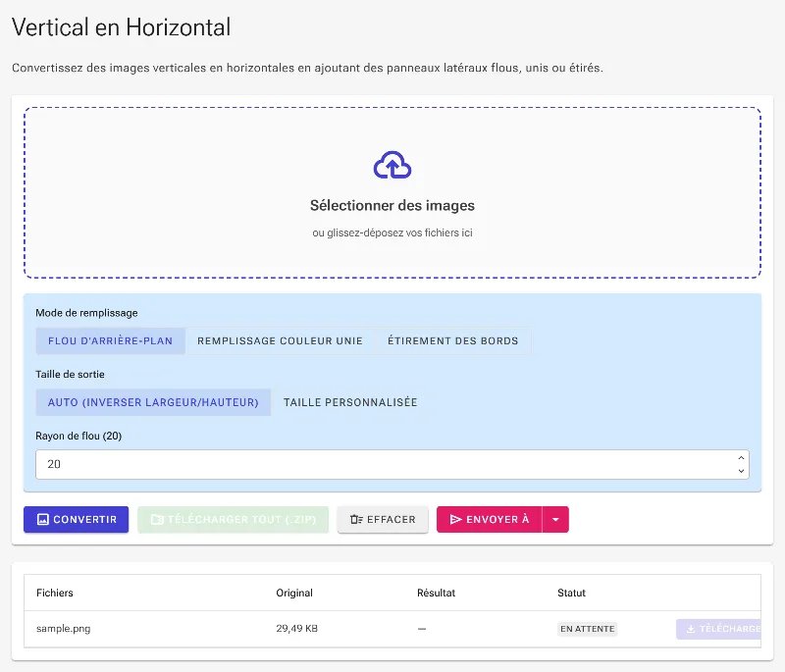Increase blur radius with up arrow
This screenshot has height=672, width=785.
[x=741, y=458]
